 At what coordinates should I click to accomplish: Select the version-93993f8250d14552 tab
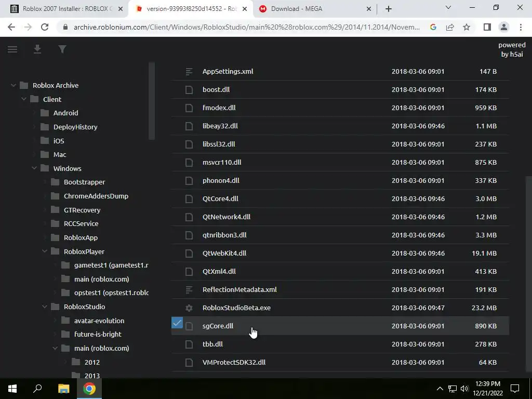191,9
